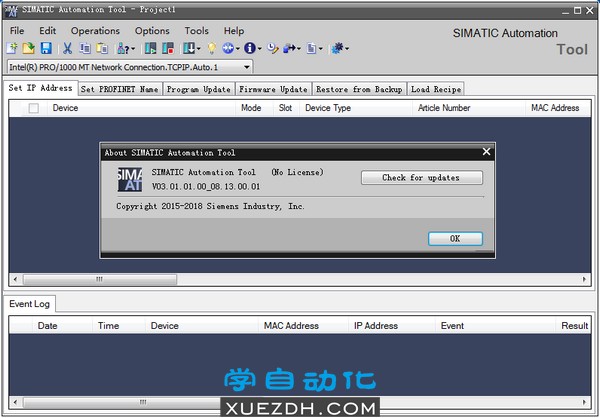Open the Edit menu
Viewport: 600px width, 418px height.
47,31
